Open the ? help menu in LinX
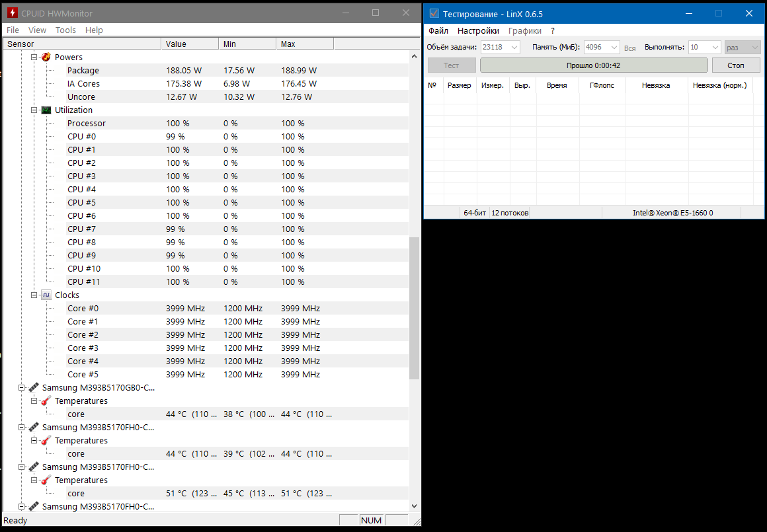This screenshot has height=532, width=767. [x=553, y=31]
